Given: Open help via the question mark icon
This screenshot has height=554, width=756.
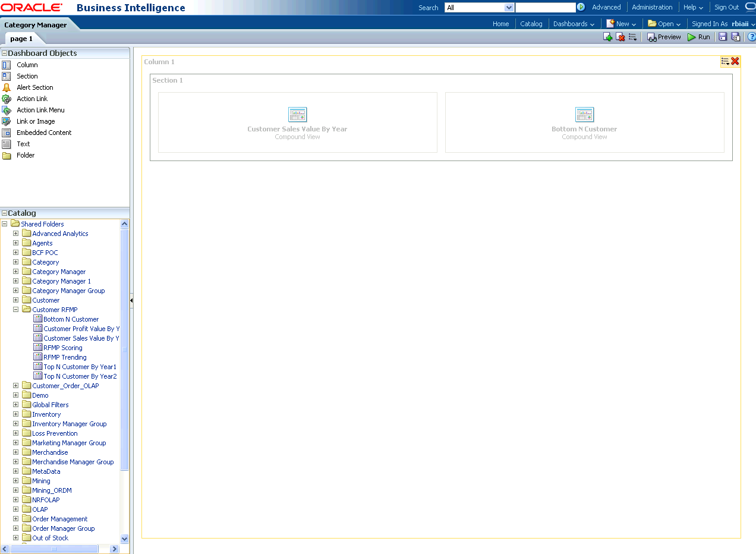Looking at the screenshot, I should [x=751, y=37].
